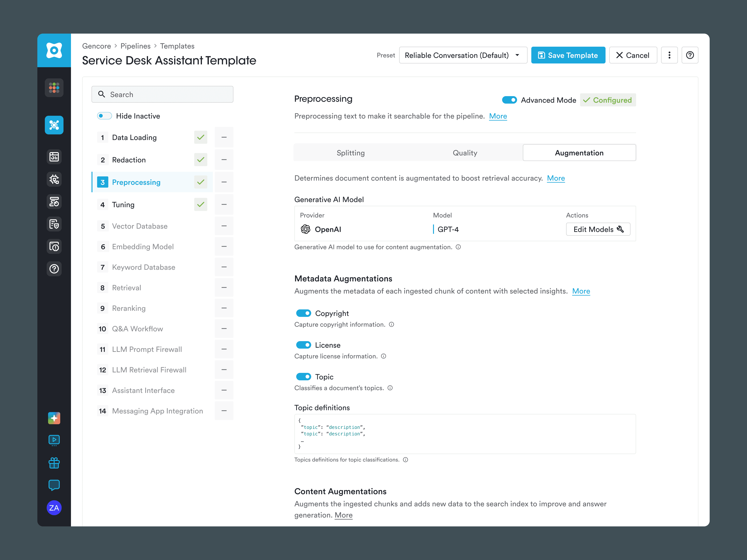Switch to the Quality tab

click(x=465, y=153)
